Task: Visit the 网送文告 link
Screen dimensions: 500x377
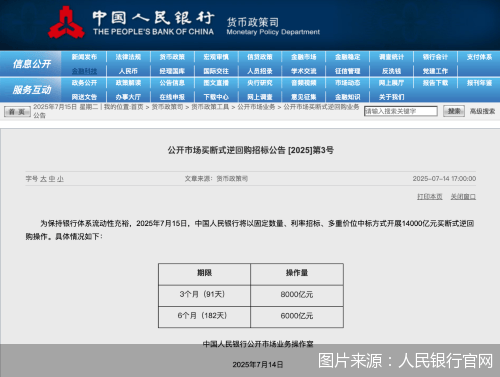Action: coord(84,97)
